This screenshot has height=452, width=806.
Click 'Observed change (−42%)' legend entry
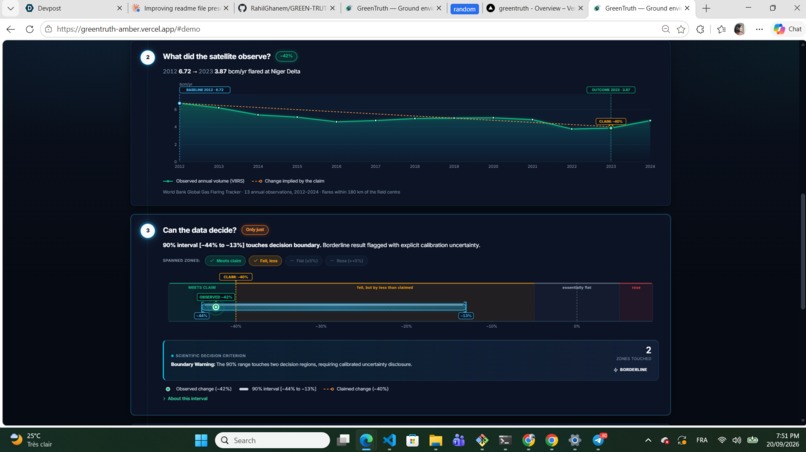(x=198, y=389)
